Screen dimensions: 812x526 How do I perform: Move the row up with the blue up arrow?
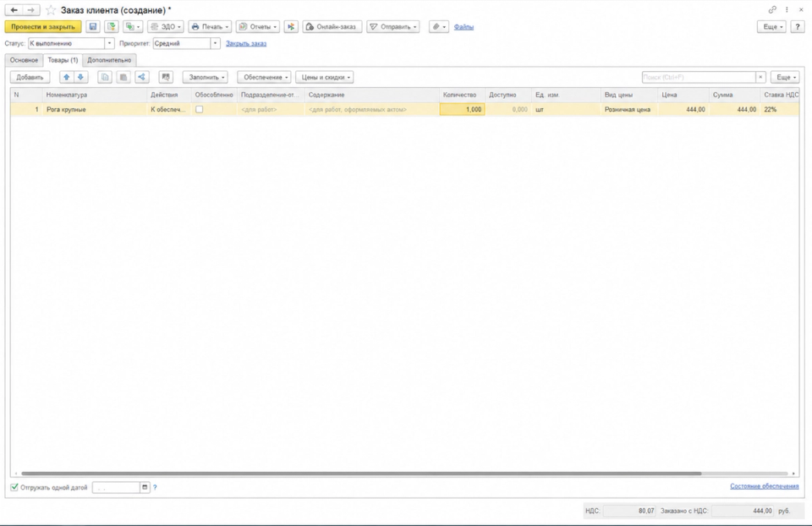click(x=66, y=77)
